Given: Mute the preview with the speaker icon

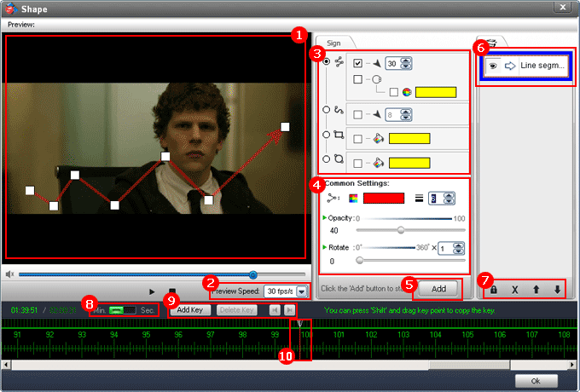Looking at the screenshot, I should pos(9,274).
